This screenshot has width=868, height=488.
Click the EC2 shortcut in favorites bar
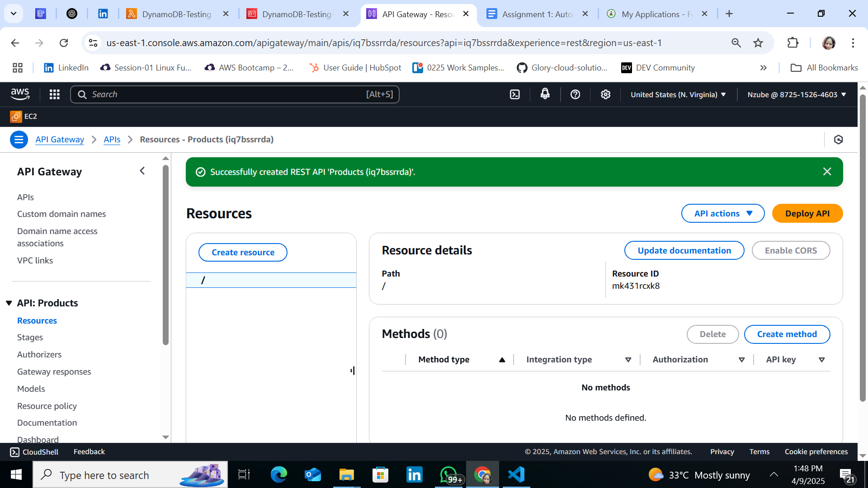point(24,117)
